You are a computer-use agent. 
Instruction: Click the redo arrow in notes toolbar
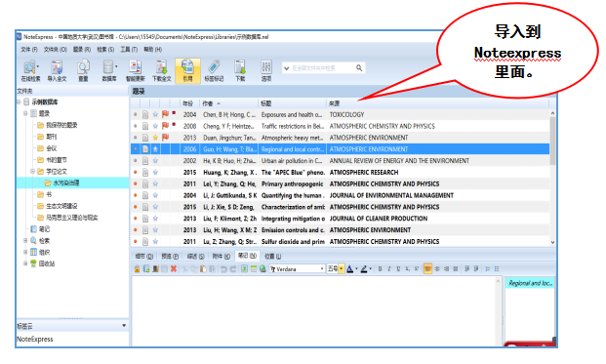tap(232, 269)
